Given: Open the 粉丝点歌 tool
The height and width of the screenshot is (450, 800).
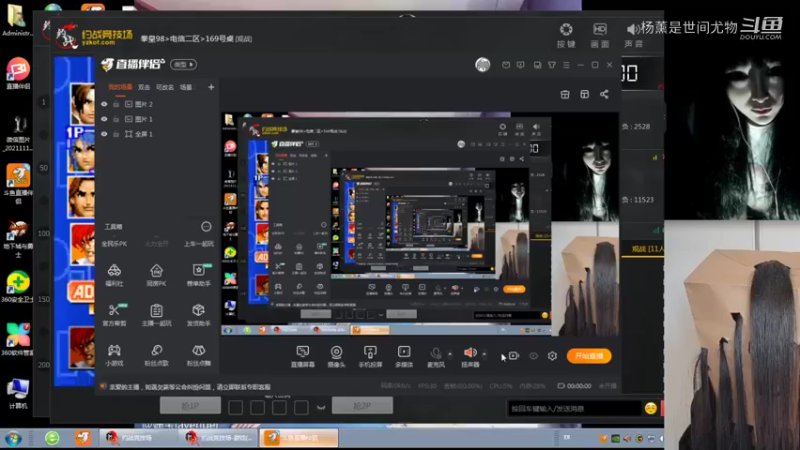Looking at the screenshot, I should pyautogui.click(x=157, y=355).
